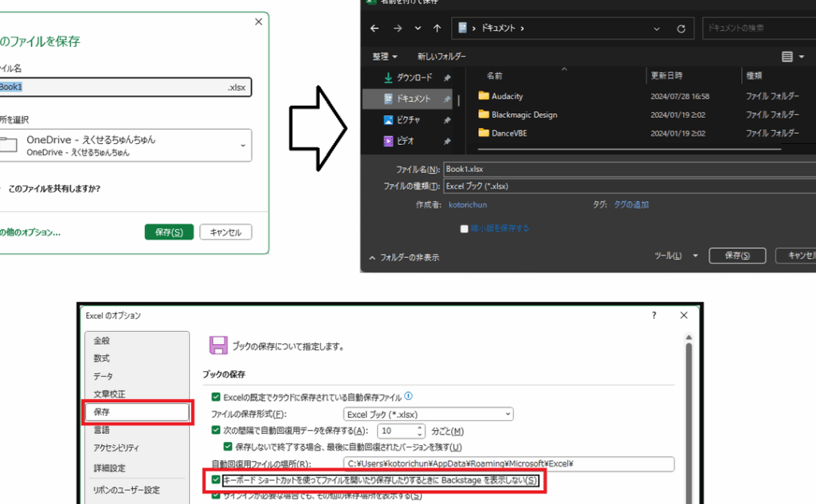
Task: Toggle the 縮小版を保存する checkbox
Action: pyautogui.click(x=465, y=229)
